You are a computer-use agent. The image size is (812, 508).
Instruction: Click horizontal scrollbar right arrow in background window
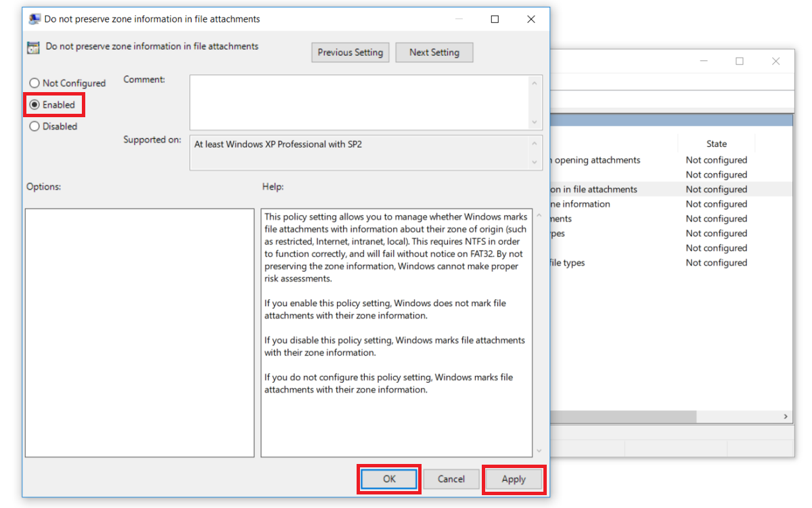786,417
